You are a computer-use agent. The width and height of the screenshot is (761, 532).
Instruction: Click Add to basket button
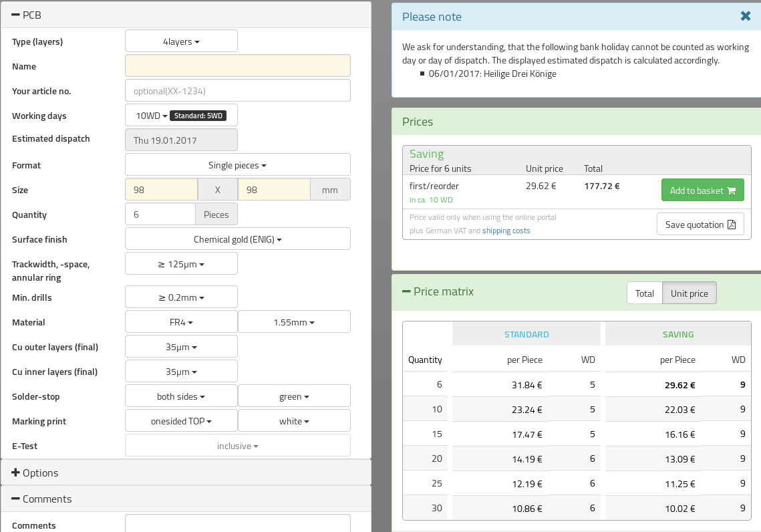point(702,190)
